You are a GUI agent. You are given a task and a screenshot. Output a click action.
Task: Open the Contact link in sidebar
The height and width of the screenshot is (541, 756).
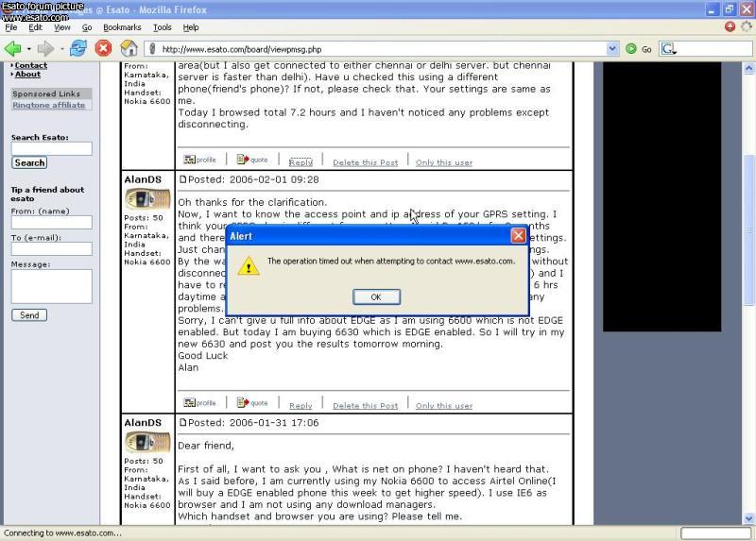pos(31,65)
